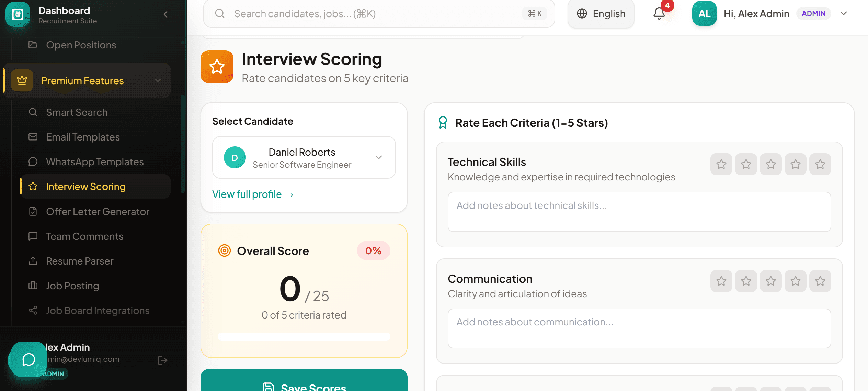
Task: Rate Communication three stars
Action: coord(771,281)
